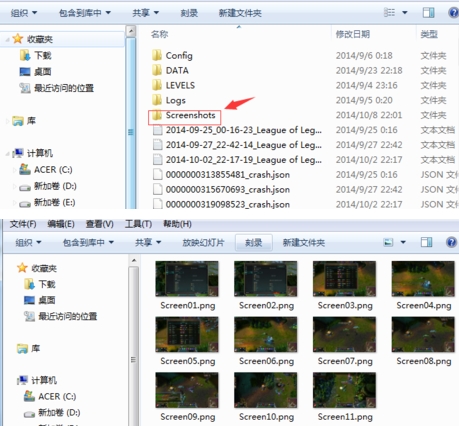Click upper sidebar scrollbar up arrow
Screen dimensions: 459x426
coord(131,32)
